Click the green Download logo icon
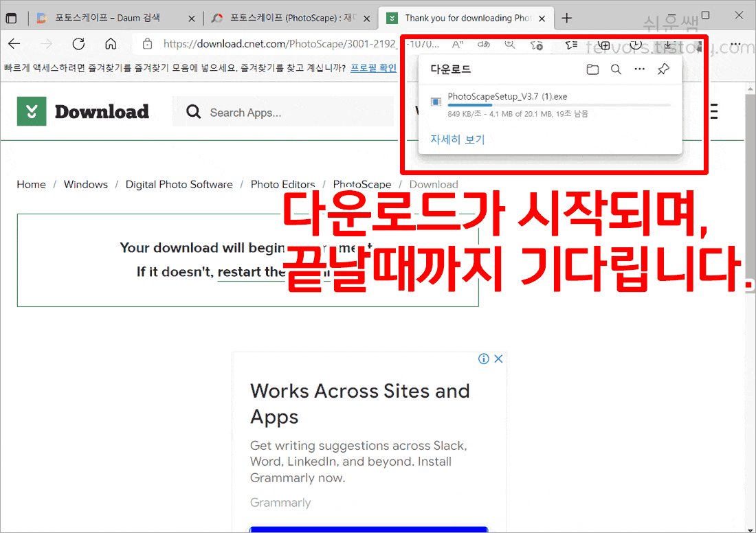This screenshot has width=756, height=533. pyautogui.click(x=32, y=111)
